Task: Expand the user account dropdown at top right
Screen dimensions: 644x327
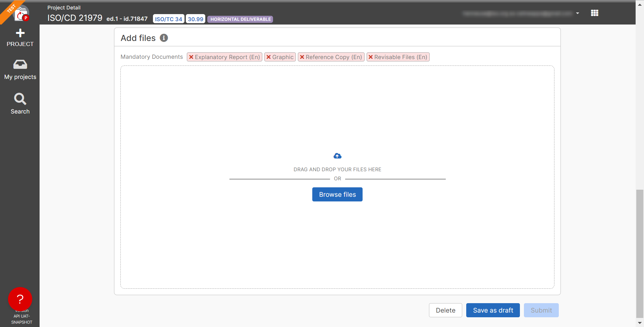Action: pos(578,13)
